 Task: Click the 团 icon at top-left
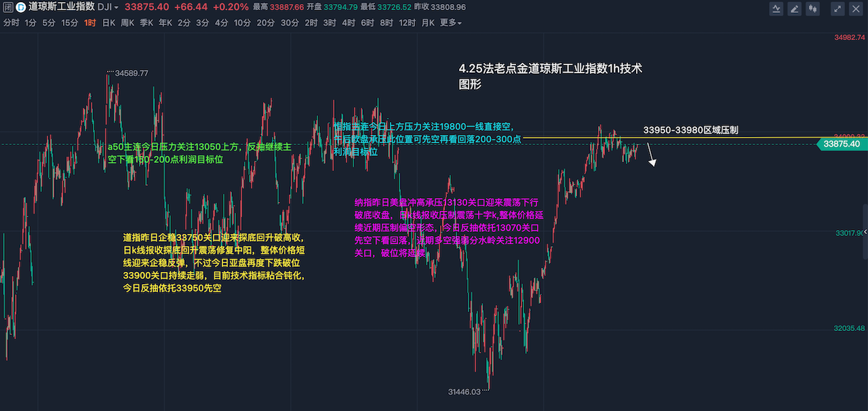pos(7,7)
